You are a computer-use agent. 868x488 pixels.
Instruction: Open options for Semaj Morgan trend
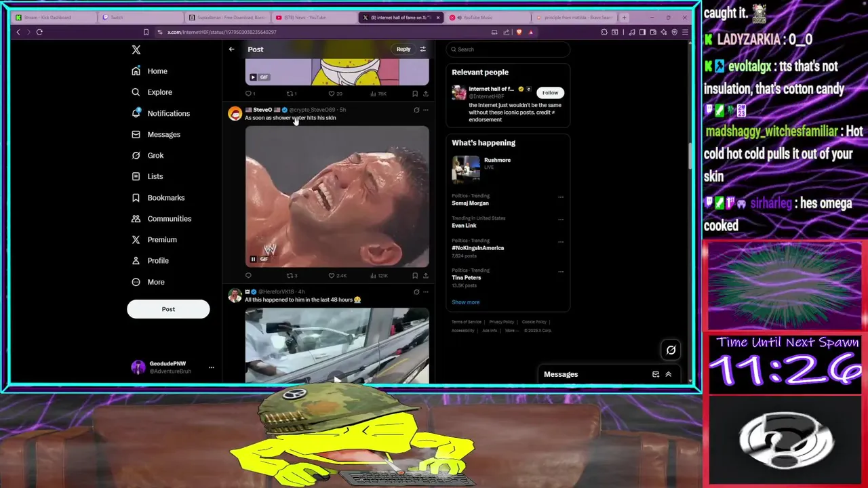[561, 197]
